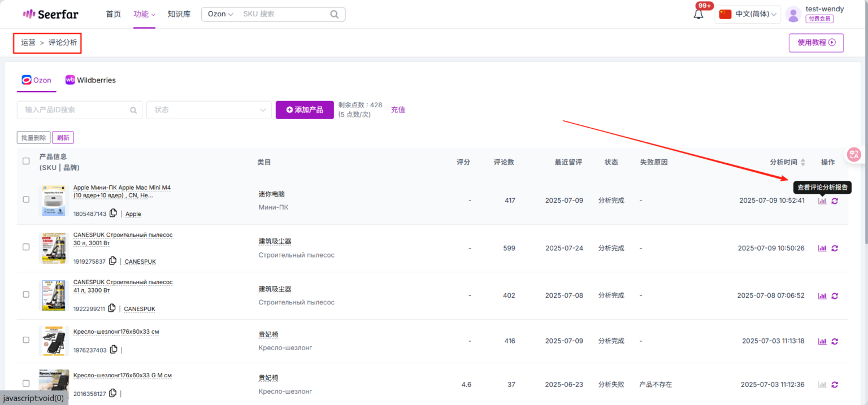Click the 输入产品ID搜索 input field
This screenshot has width=868, height=405.
tap(73, 110)
